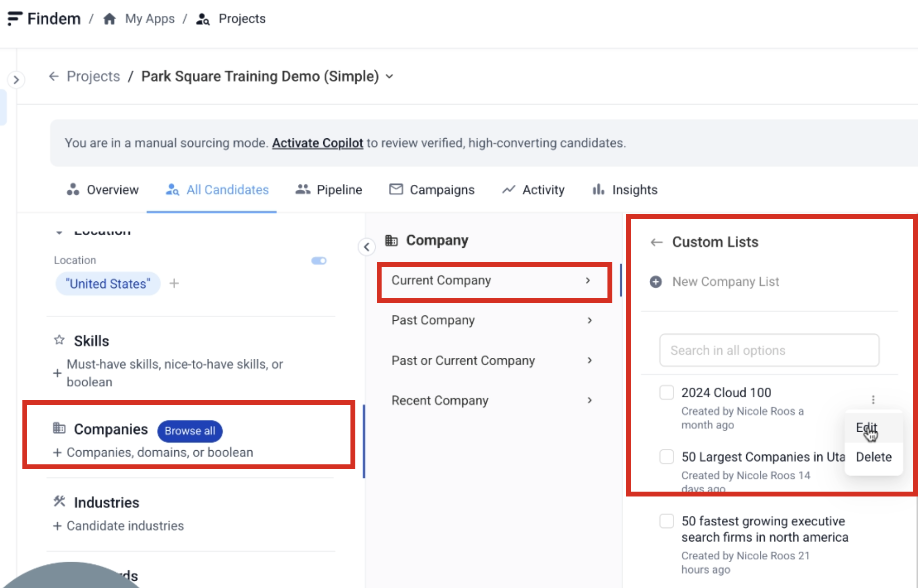918x588 pixels.
Task: Click the home icon beside My Apps
Action: click(110, 18)
